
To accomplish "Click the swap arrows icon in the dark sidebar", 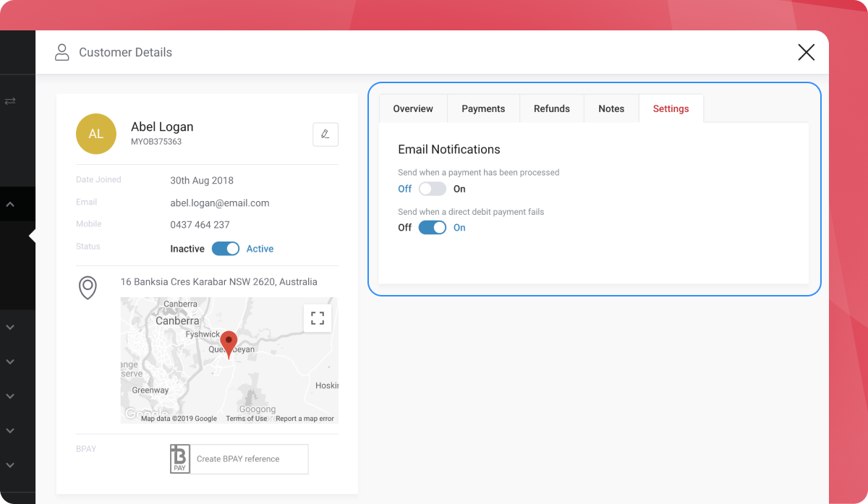I will [x=10, y=101].
